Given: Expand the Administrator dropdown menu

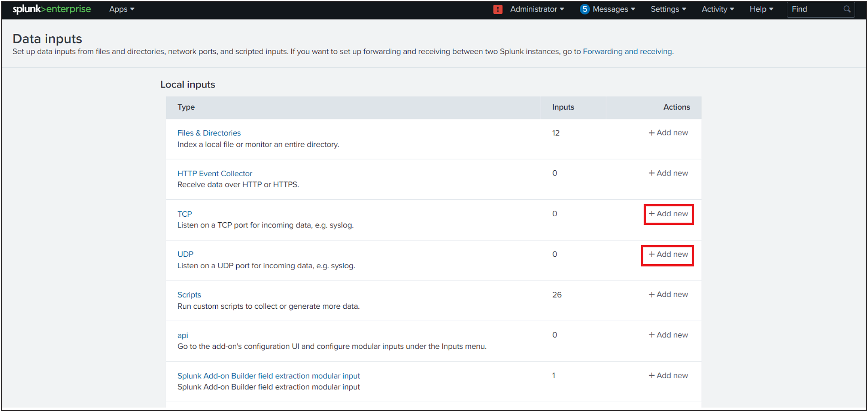Looking at the screenshot, I should 539,9.
